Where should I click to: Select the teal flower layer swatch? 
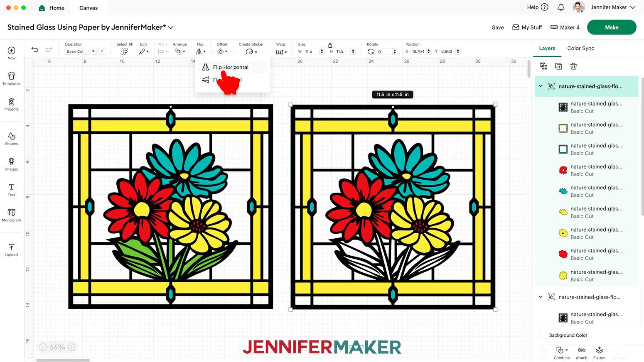click(x=563, y=191)
